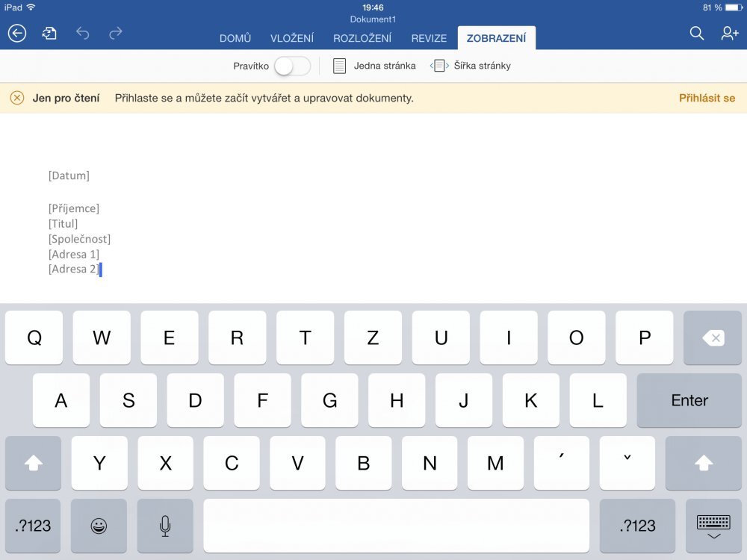Switch keyboard to numbers with .?123 key
Screen dimensions: 747x560
(x=33, y=526)
